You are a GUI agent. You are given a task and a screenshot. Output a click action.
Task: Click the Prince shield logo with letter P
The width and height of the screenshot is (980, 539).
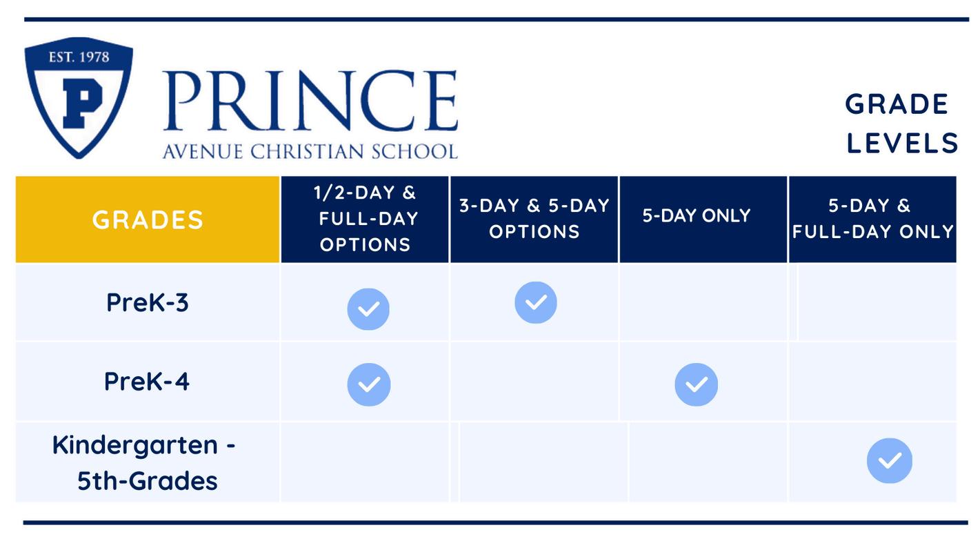[x=78, y=98]
